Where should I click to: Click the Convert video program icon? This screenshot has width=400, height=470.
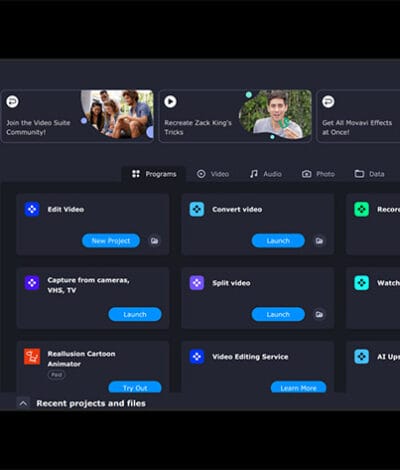coord(197,209)
